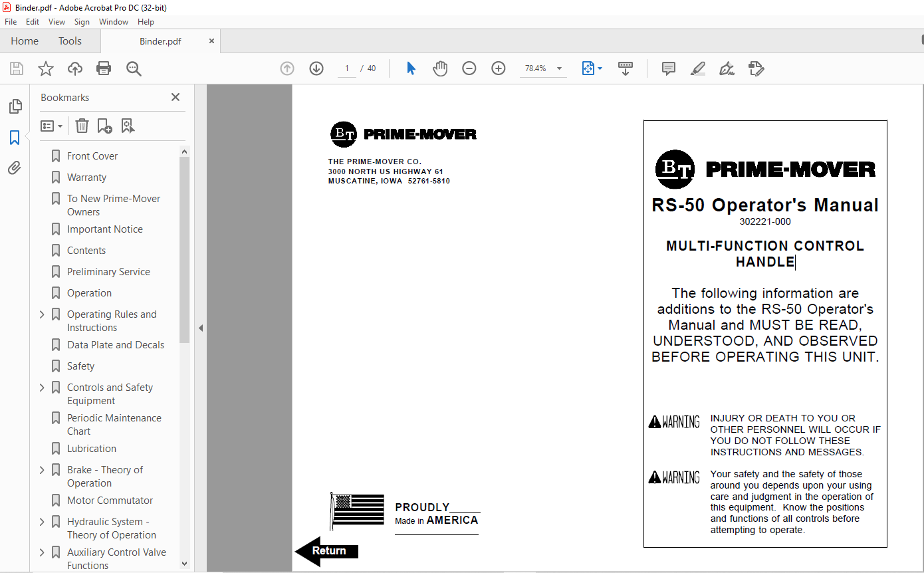
Task: Click the Return arrow link
Action: coord(326,551)
